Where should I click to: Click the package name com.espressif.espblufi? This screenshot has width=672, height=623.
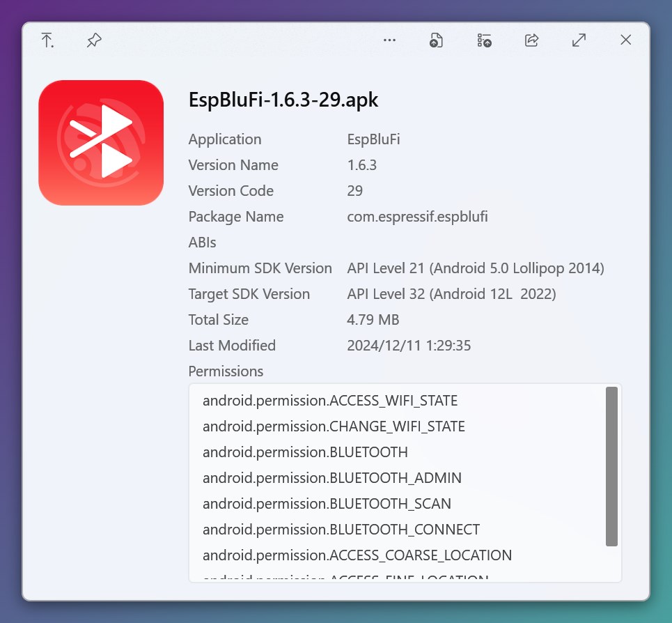[417, 217]
